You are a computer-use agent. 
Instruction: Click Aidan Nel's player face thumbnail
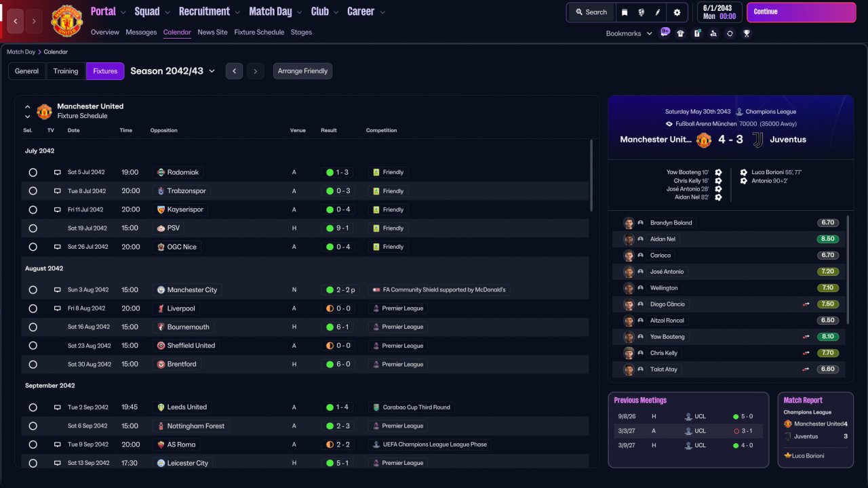click(629, 239)
